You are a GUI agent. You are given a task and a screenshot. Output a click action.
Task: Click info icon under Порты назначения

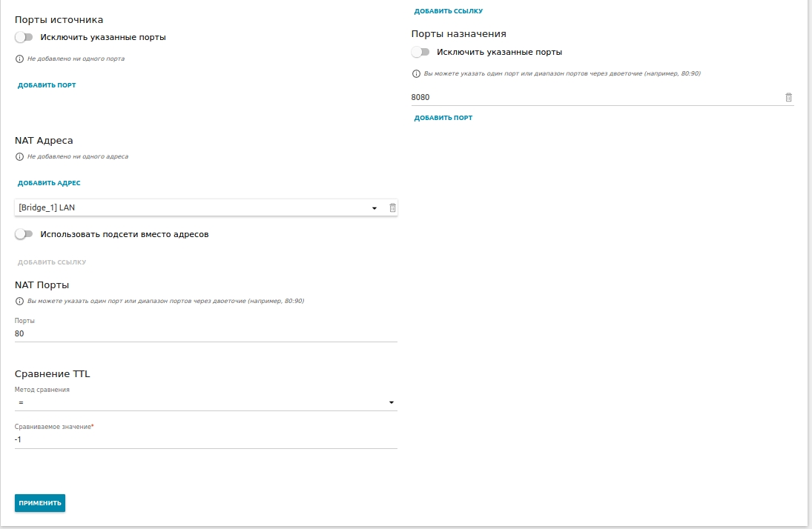(417, 73)
